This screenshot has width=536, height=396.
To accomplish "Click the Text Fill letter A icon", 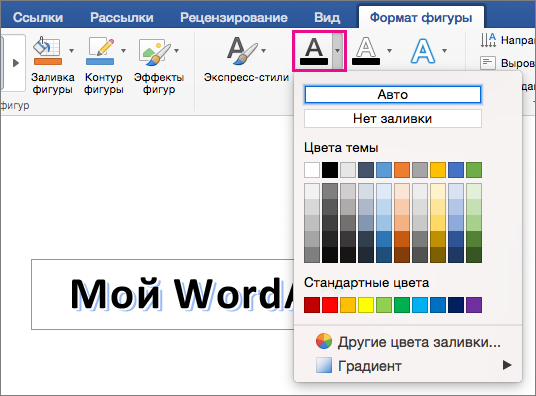I will [314, 51].
